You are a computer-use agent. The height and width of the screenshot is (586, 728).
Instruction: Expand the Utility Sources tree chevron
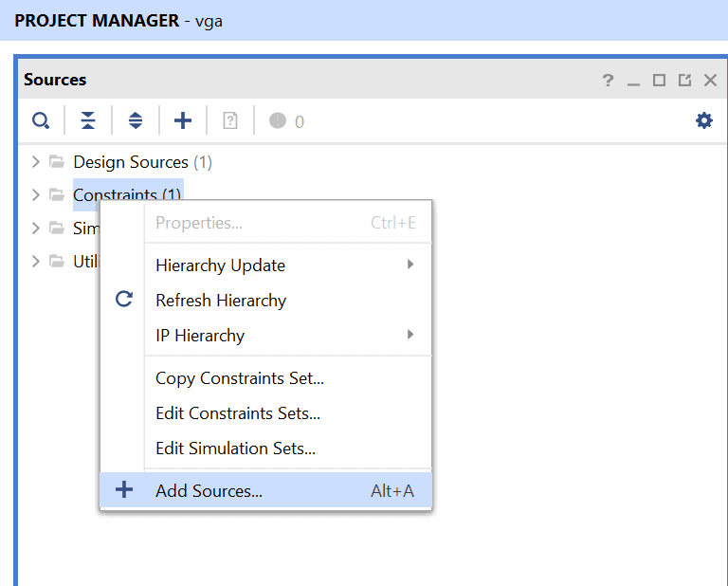[x=36, y=261]
